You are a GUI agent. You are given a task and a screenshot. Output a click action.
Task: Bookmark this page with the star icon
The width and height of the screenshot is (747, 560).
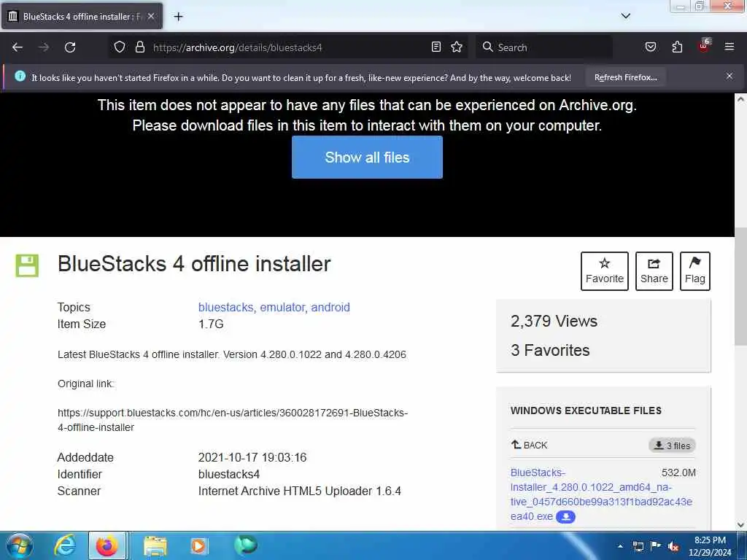coord(457,47)
